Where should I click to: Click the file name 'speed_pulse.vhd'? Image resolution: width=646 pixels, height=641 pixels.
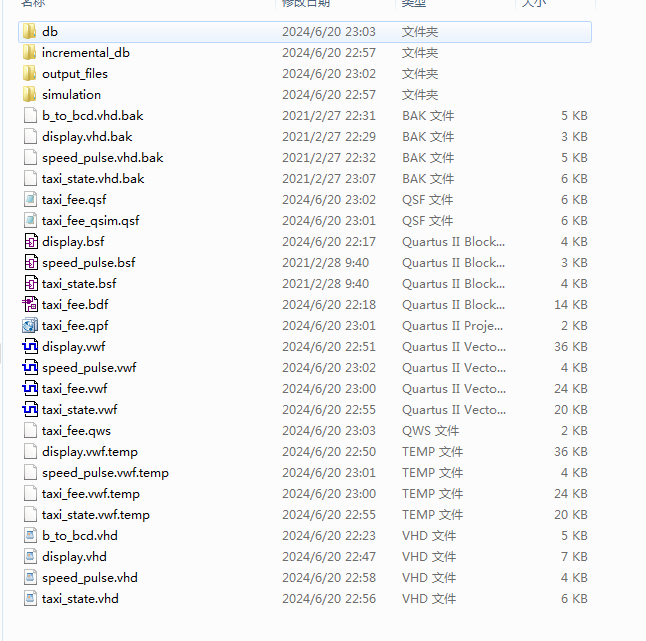[x=89, y=578]
